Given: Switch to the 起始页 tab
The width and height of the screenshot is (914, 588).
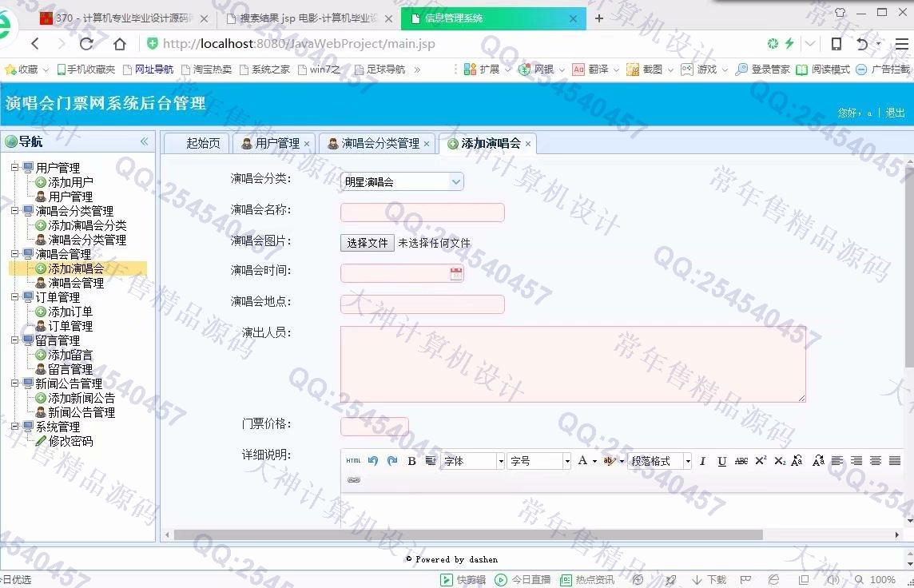Looking at the screenshot, I should [x=197, y=143].
